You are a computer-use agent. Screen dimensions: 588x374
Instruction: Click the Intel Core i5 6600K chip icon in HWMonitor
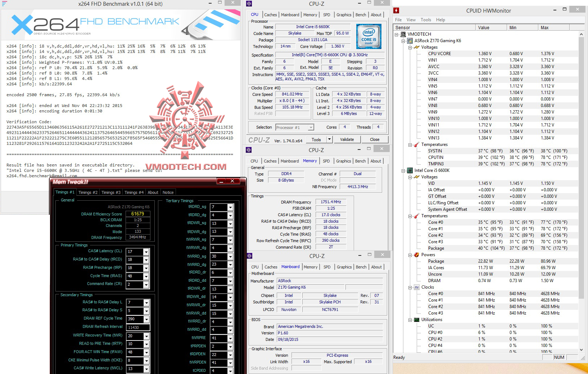click(x=410, y=170)
